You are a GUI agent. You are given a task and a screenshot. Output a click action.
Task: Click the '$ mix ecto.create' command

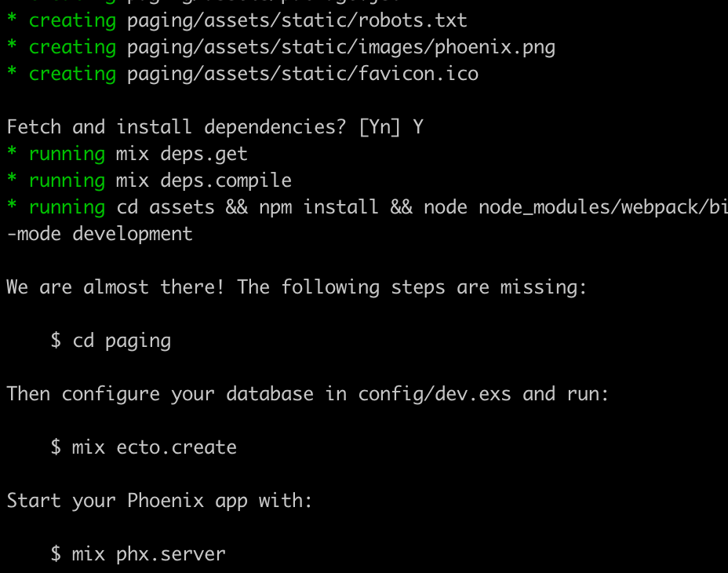pos(144,447)
